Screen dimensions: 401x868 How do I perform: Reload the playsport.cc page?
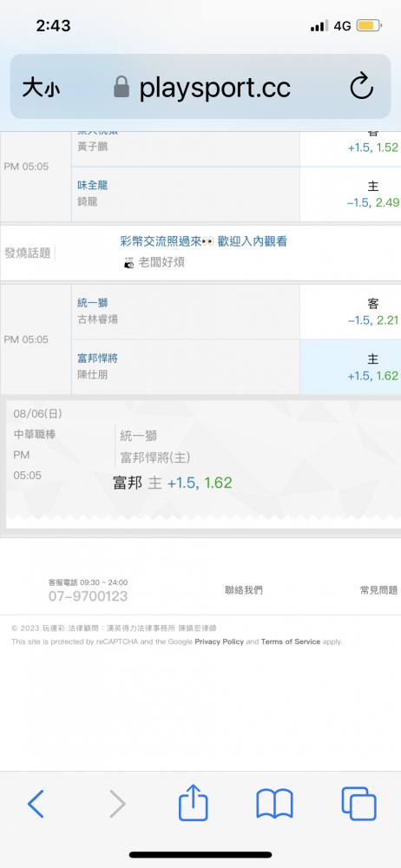(x=362, y=88)
